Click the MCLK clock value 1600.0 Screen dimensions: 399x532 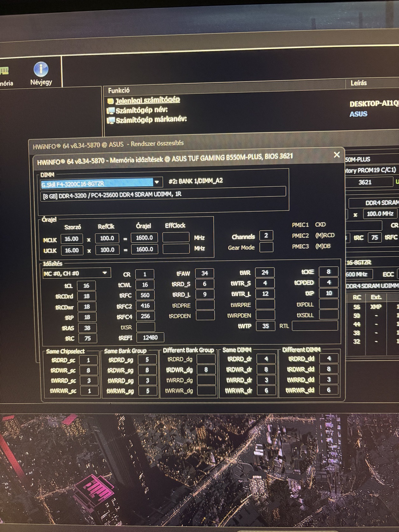tap(144, 238)
